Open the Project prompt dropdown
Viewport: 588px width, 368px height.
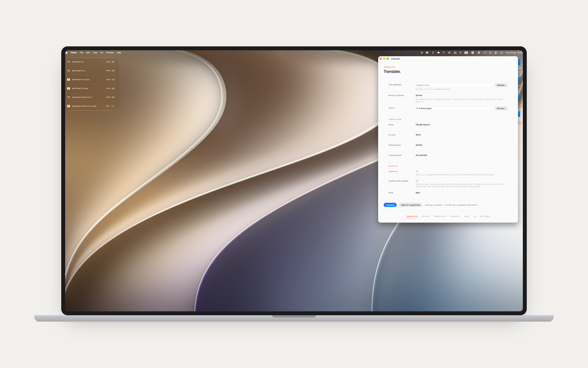(x=461, y=155)
